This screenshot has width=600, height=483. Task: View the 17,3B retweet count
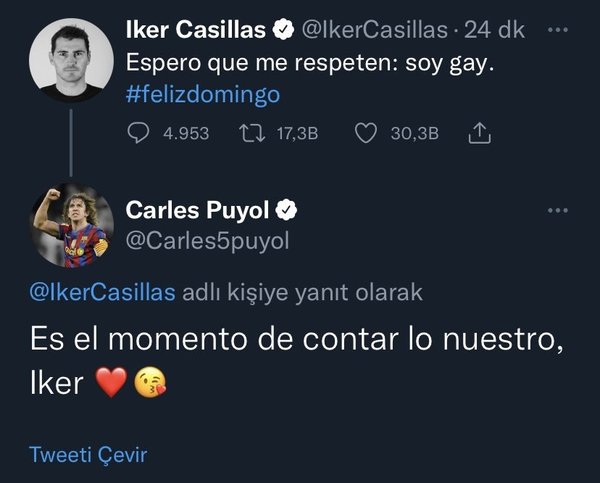[296, 132]
